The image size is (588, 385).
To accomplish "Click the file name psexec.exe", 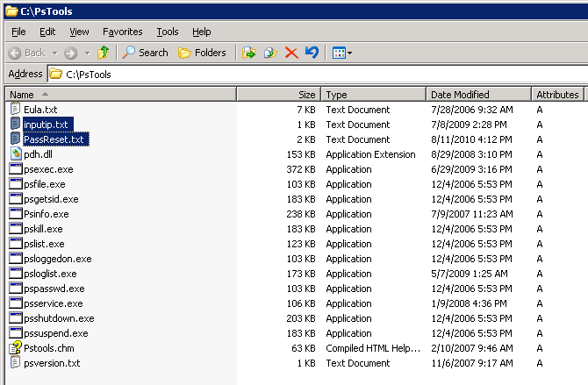I will (48, 169).
